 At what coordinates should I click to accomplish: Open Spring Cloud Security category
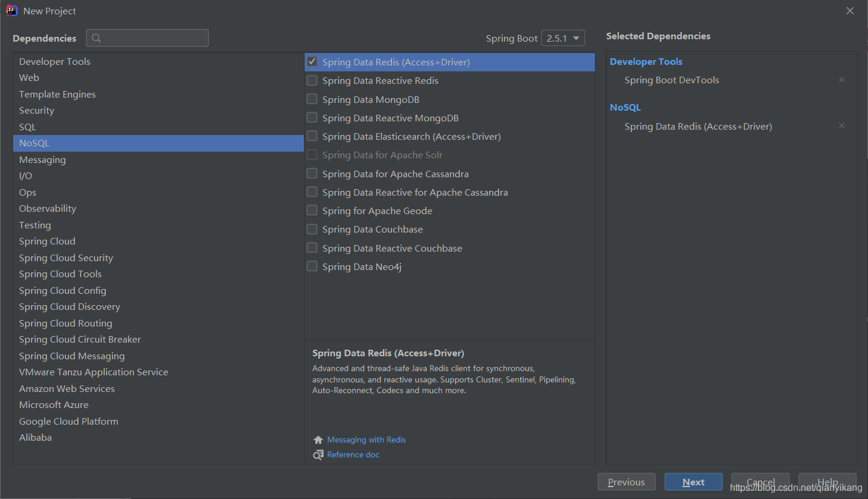[x=158, y=258]
